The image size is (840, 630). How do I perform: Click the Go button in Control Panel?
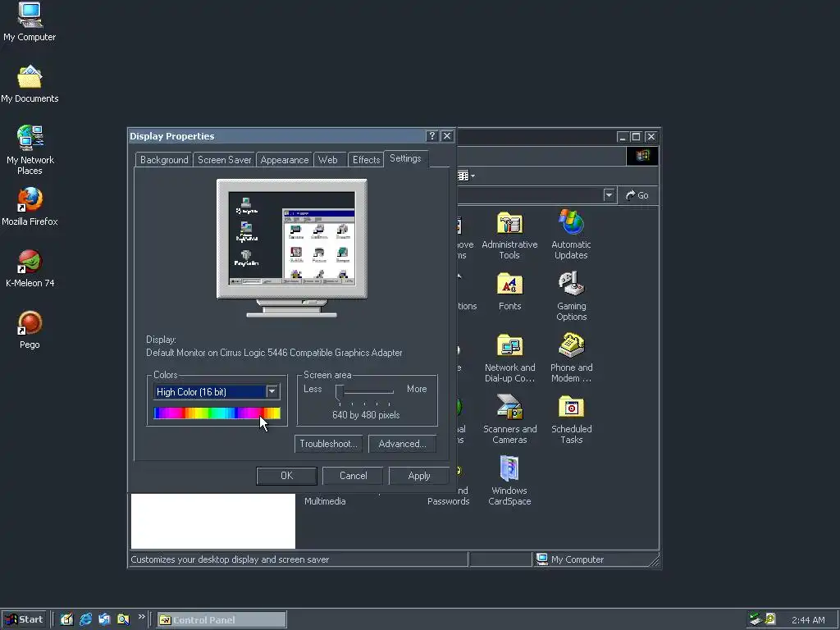[x=637, y=195]
